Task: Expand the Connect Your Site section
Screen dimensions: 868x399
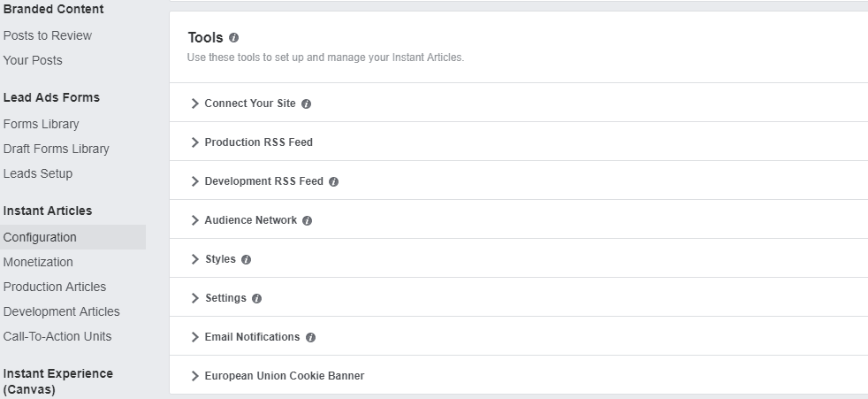Action: click(249, 104)
